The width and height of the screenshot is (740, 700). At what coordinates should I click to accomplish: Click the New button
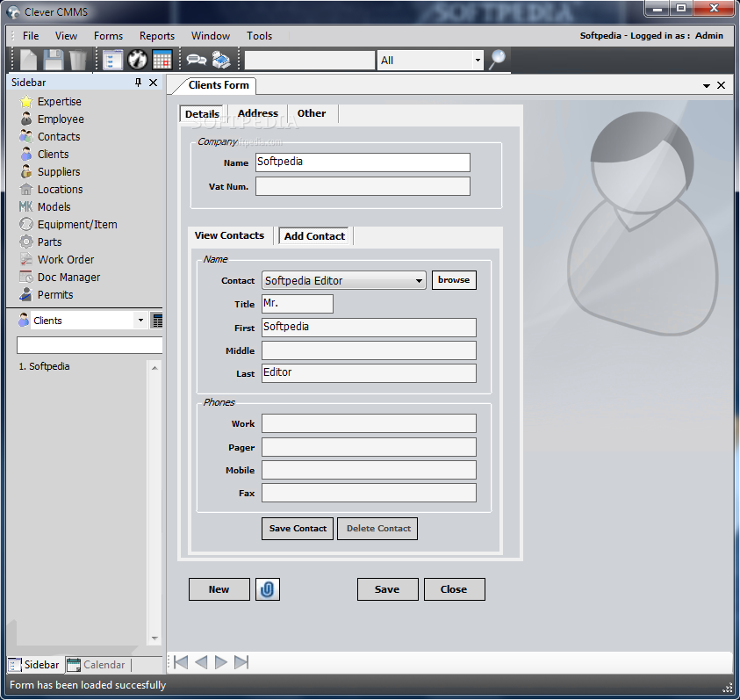[x=219, y=589]
